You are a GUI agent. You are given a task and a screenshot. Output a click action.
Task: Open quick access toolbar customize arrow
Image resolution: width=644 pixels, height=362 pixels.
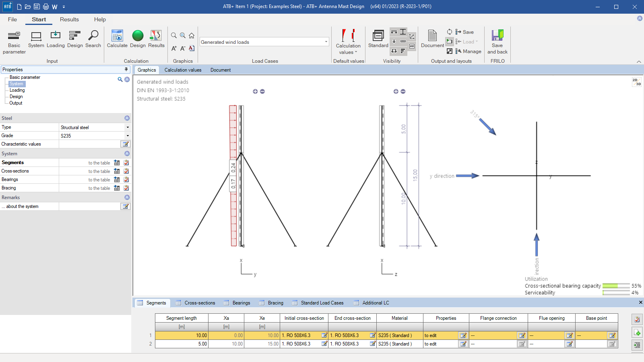pos(64,7)
